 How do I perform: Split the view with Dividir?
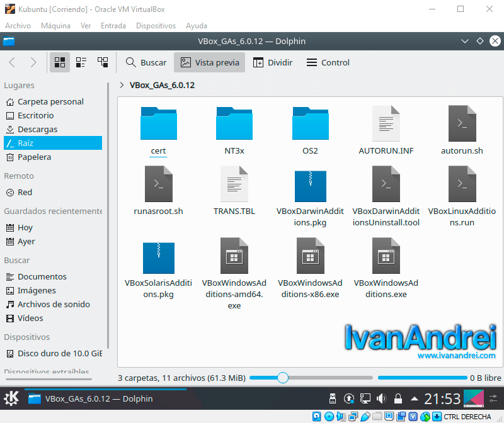273,62
